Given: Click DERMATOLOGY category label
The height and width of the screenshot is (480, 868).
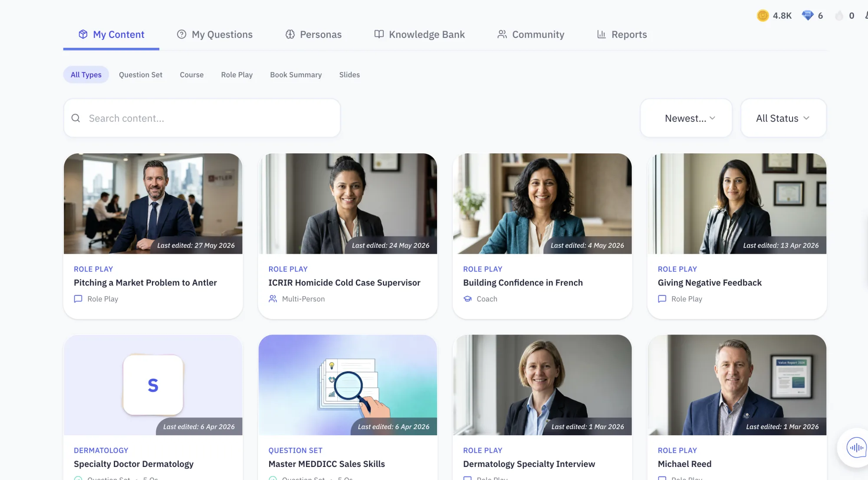Looking at the screenshot, I should pyautogui.click(x=101, y=450).
